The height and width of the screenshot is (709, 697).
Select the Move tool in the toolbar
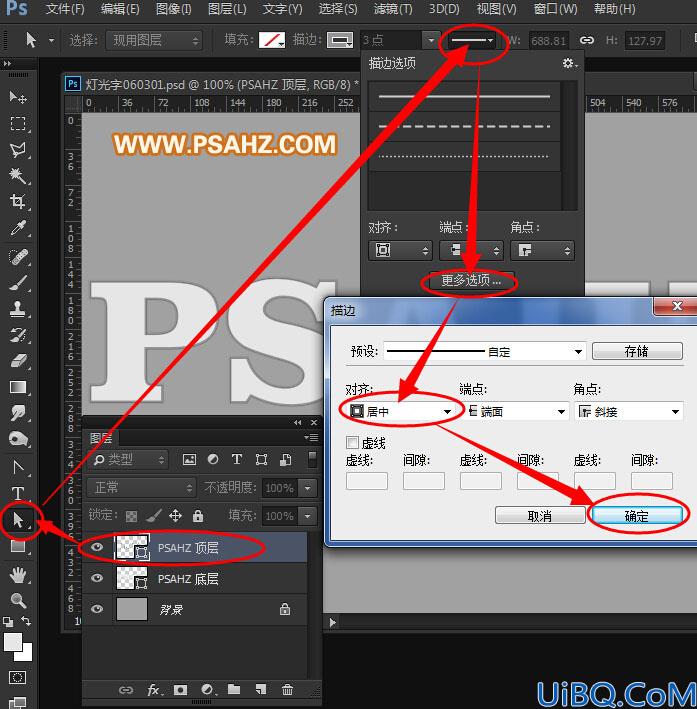pyautogui.click(x=18, y=97)
